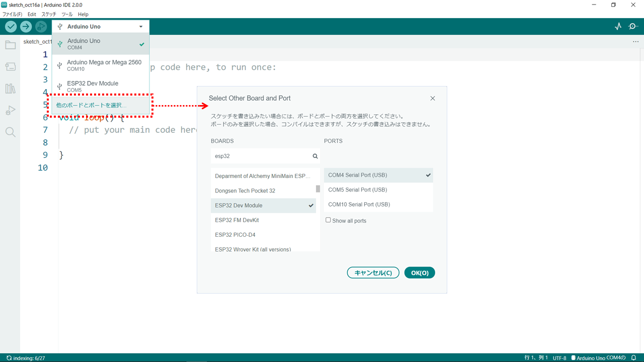Click the Upload arrow icon

coord(25,26)
